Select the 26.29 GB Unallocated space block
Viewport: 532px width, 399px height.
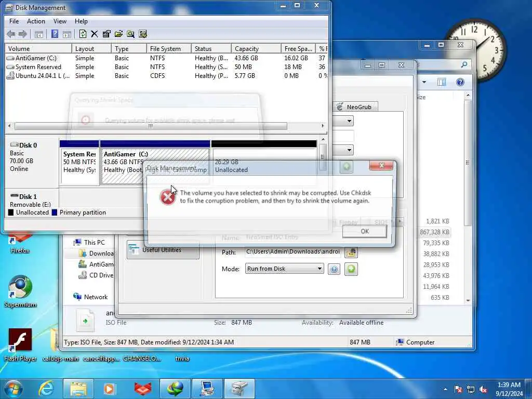coord(264,163)
